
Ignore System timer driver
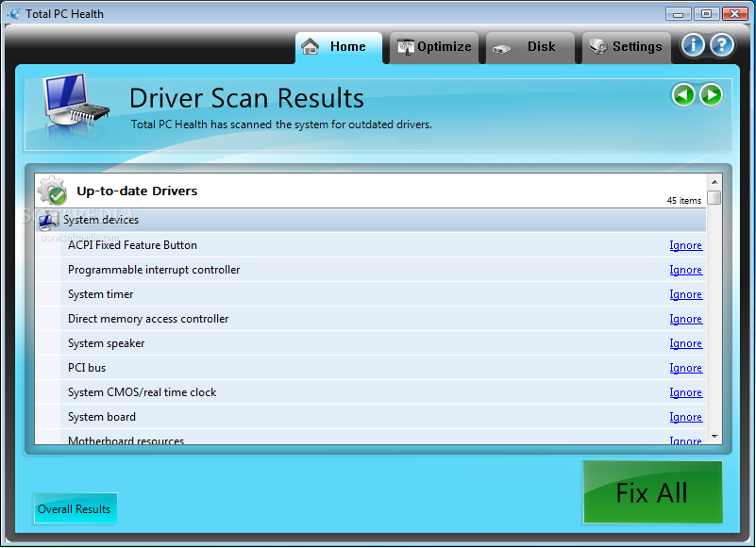[x=685, y=294]
